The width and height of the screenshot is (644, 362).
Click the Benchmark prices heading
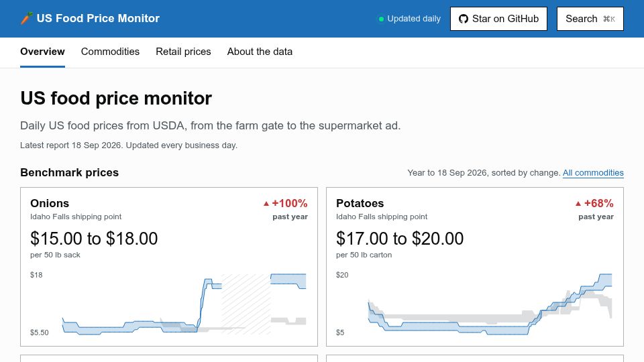coord(69,172)
